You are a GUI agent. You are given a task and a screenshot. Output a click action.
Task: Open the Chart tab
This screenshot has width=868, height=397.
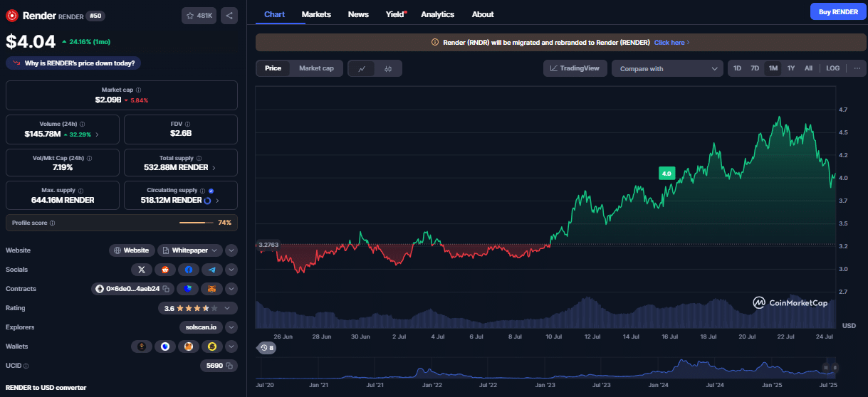pyautogui.click(x=274, y=14)
